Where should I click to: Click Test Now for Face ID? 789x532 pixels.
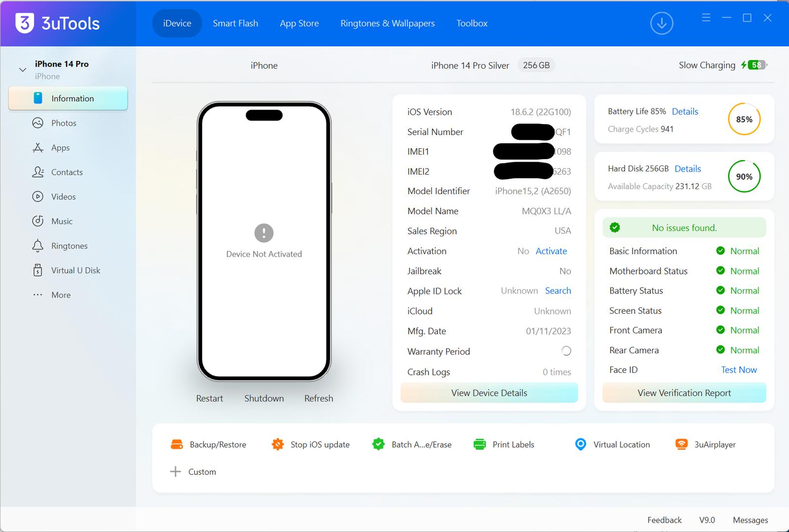(739, 370)
